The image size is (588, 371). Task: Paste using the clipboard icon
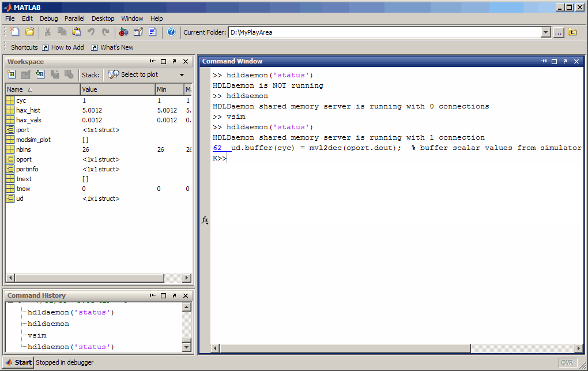click(77, 32)
